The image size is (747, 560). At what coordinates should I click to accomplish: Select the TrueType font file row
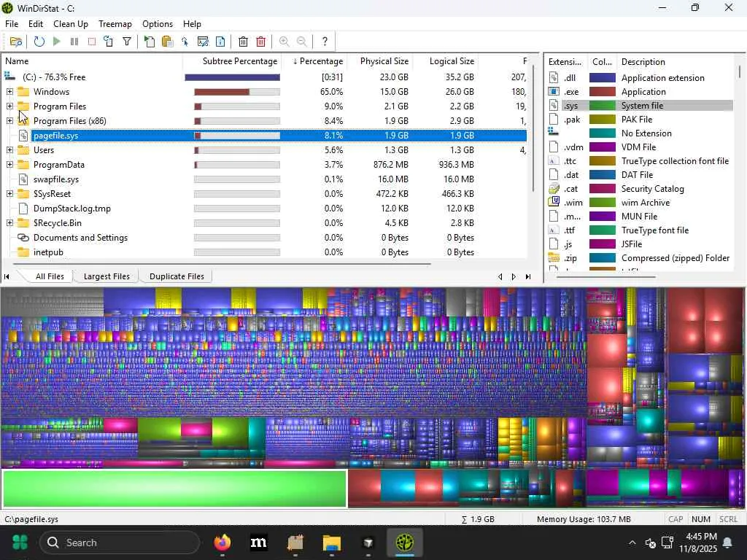tap(640, 230)
